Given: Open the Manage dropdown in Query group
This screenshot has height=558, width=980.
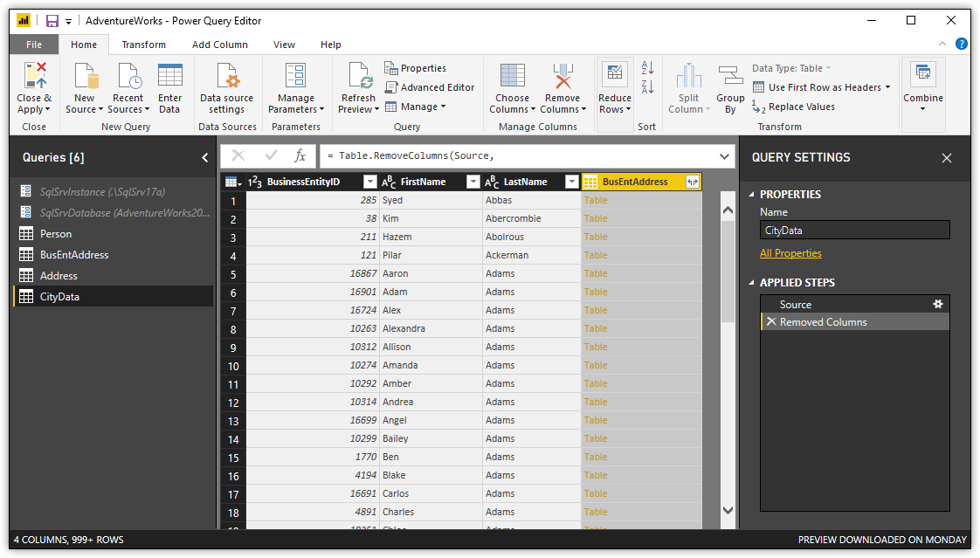Looking at the screenshot, I should click(415, 107).
